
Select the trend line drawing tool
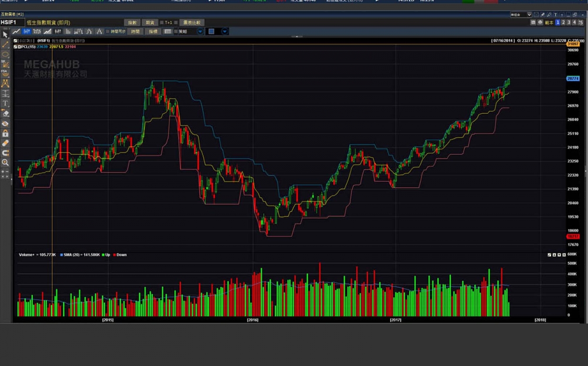pyautogui.click(x=5, y=44)
